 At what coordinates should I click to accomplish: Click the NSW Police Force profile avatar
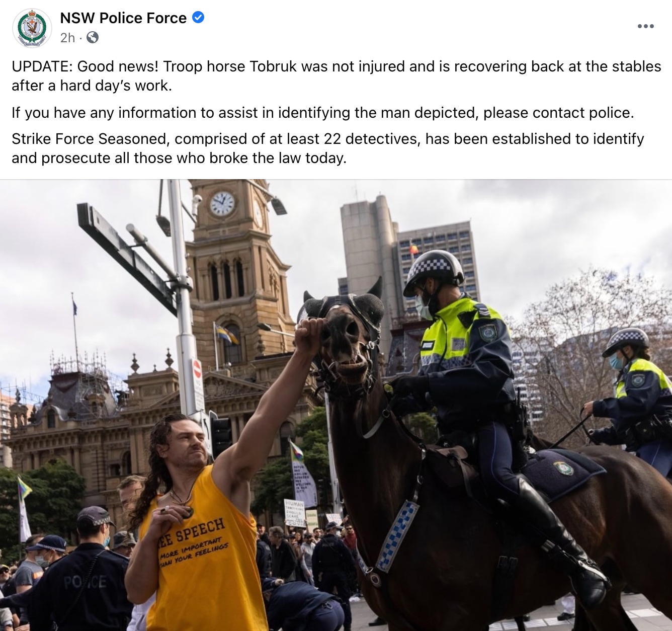tap(32, 28)
